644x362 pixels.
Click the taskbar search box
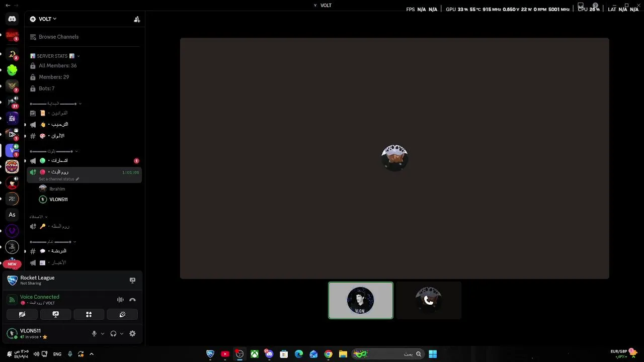(387, 354)
